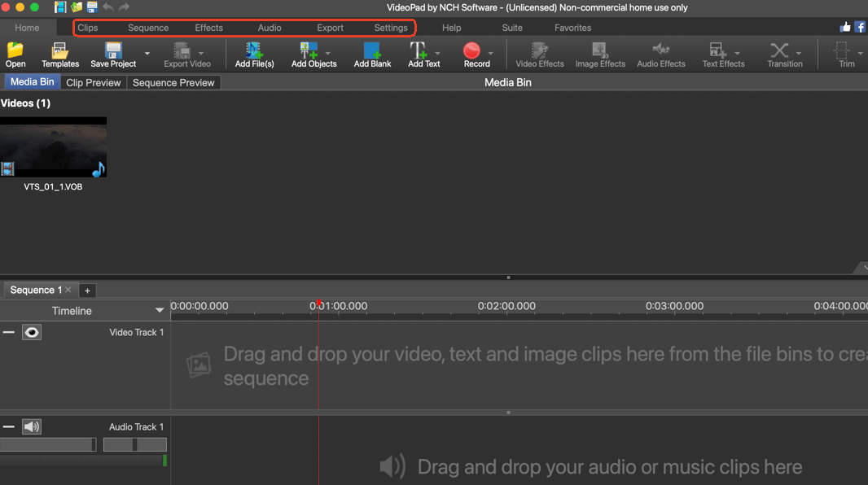Click Add Blank clip icon

coord(372,52)
